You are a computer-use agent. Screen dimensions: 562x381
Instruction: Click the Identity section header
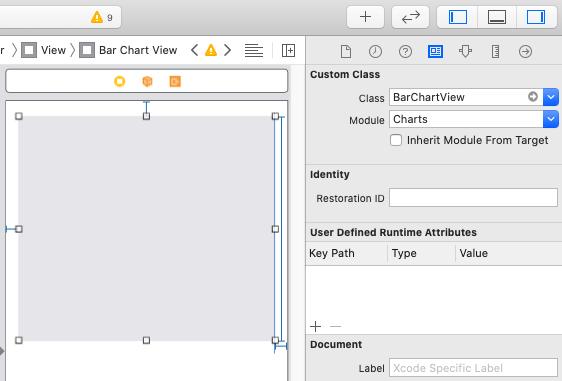coord(330,175)
